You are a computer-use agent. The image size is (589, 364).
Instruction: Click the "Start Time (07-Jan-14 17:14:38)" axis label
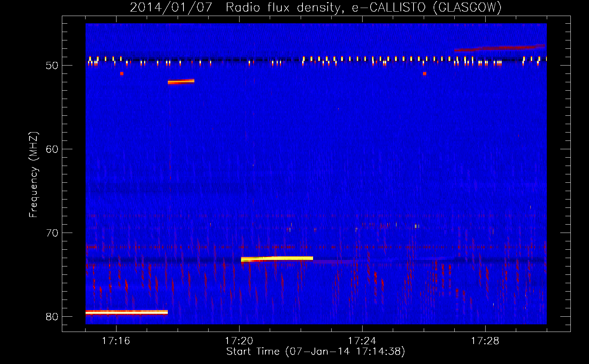pos(316,352)
